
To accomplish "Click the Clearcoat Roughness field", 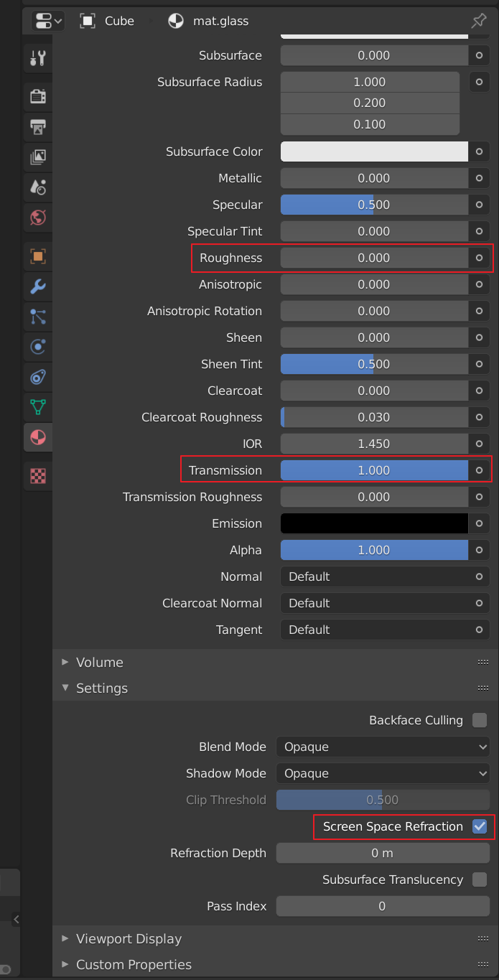I will coord(374,417).
